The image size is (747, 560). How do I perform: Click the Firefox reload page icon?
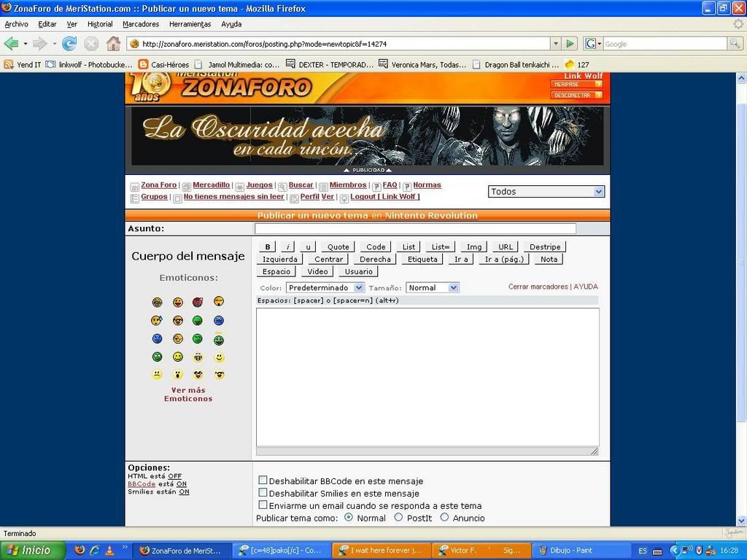pyautogui.click(x=69, y=44)
